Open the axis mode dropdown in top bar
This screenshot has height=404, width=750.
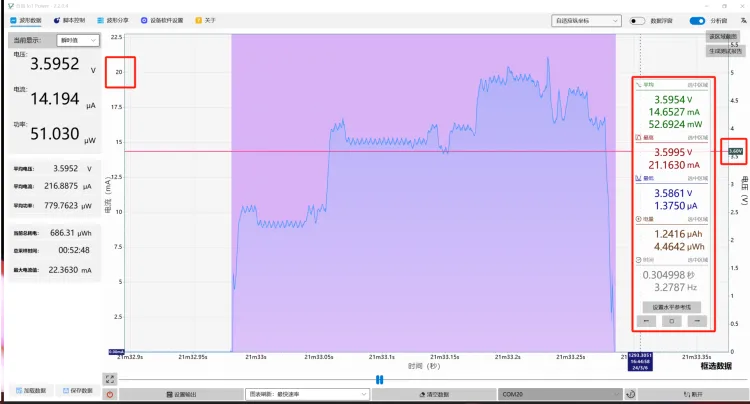point(586,21)
